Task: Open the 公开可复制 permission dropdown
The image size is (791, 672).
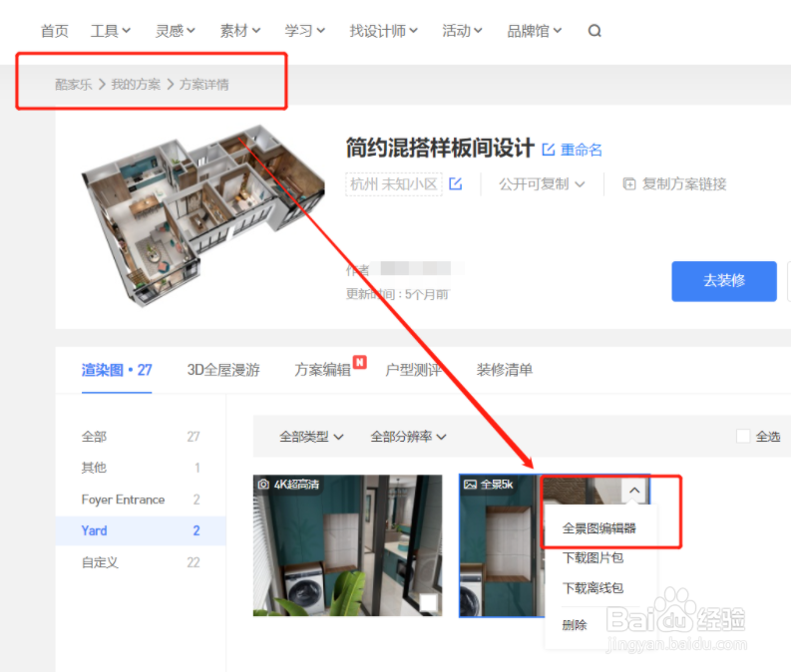Action: tap(542, 184)
